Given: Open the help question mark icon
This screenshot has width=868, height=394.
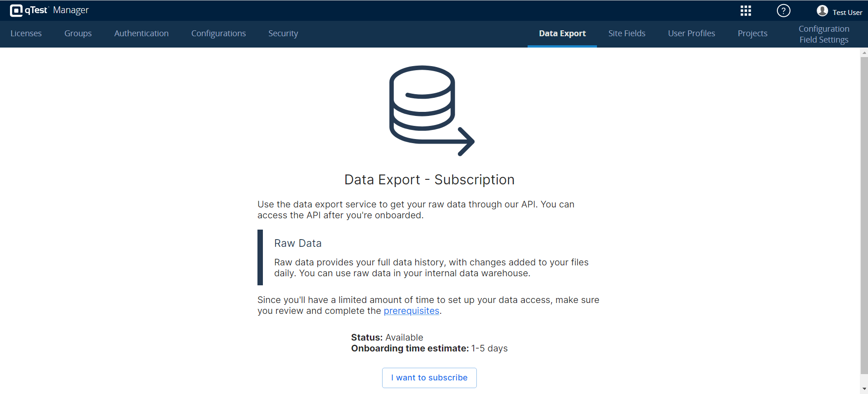Looking at the screenshot, I should click(783, 11).
